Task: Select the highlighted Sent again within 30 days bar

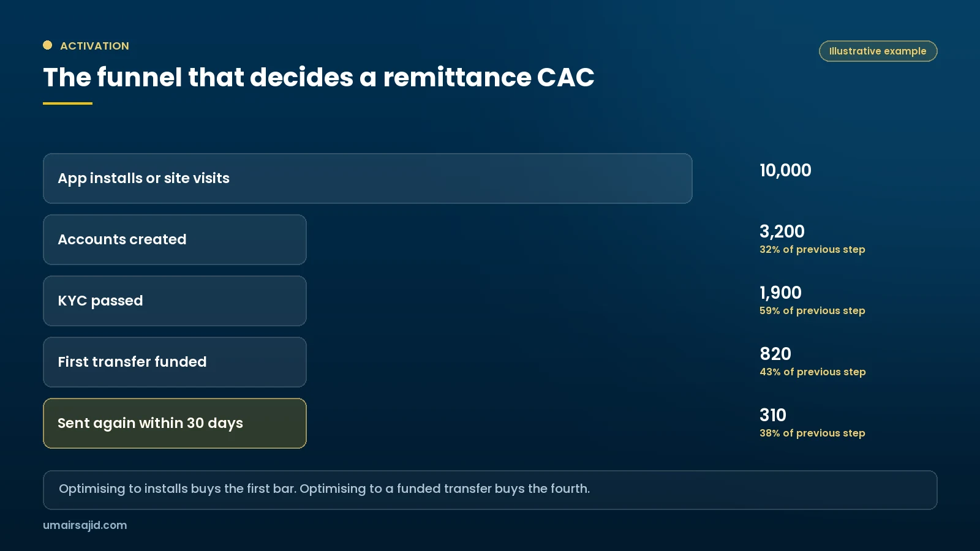Action: coord(175,423)
